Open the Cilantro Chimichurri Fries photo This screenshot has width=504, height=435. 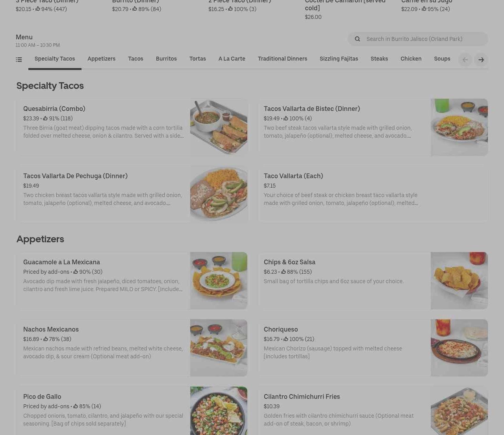click(x=459, y=411)
